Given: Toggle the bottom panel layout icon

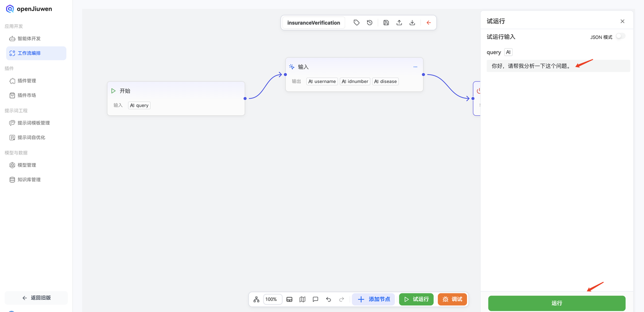Looking at the screenshot, I should coord(289,299).
